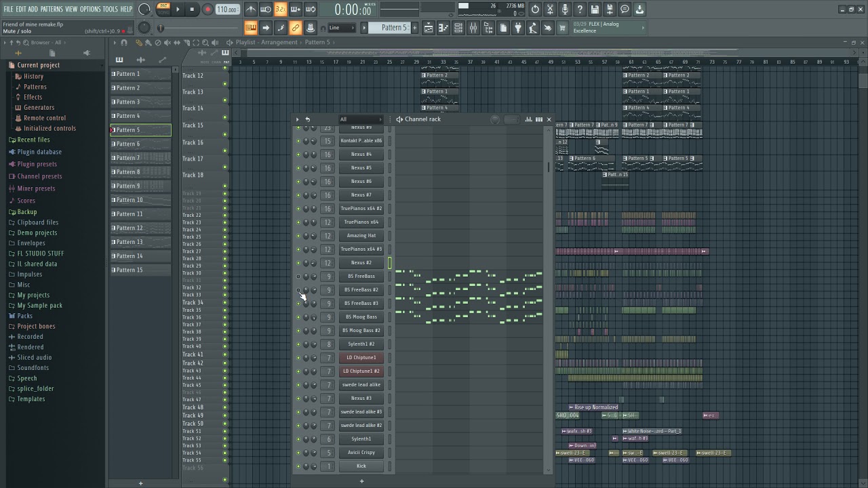Open the View playlist toolbar icon

(x=429, y=28)
